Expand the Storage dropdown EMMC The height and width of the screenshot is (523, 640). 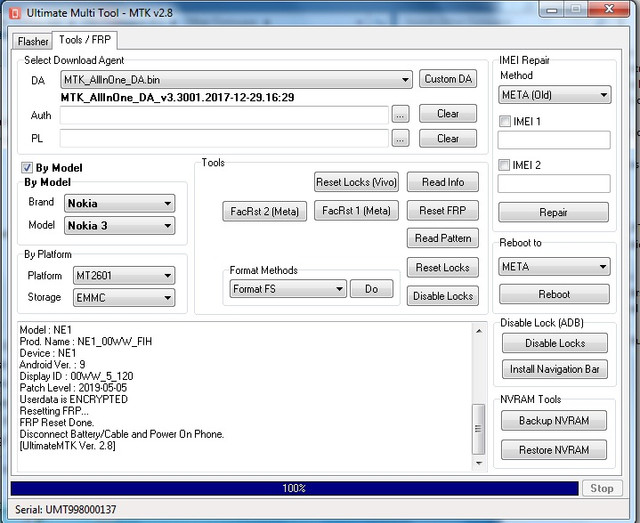[x=124, y=298]
